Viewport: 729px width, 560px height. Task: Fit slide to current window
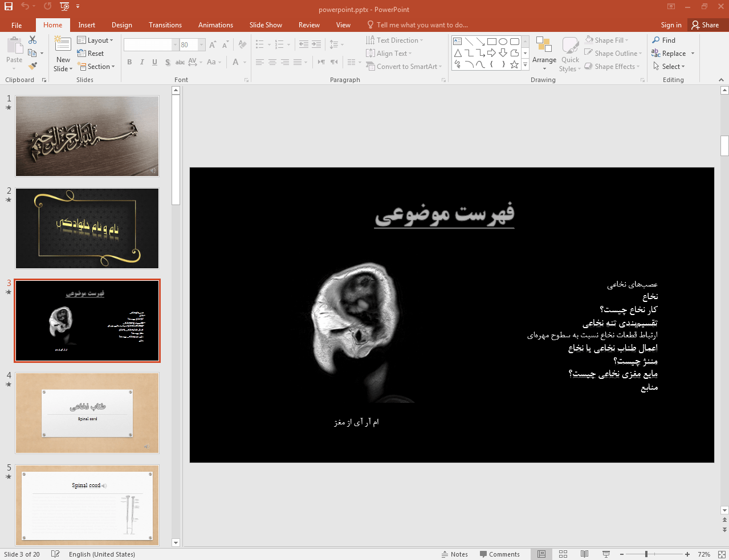[x=722, y=554]
